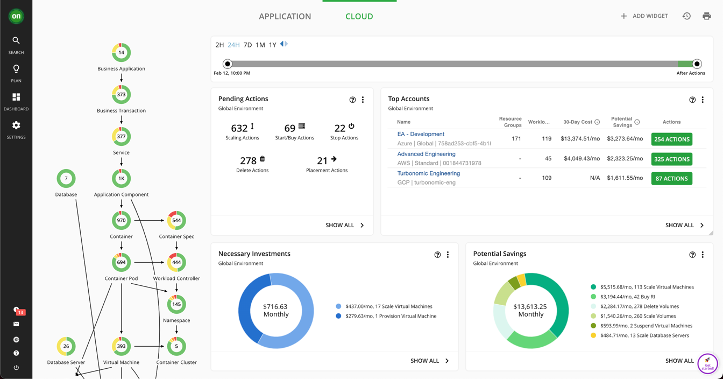The width and height of the screenshot is (724, 380).
Task: Switch to the Cloud tab
Action: click(359, 17)
